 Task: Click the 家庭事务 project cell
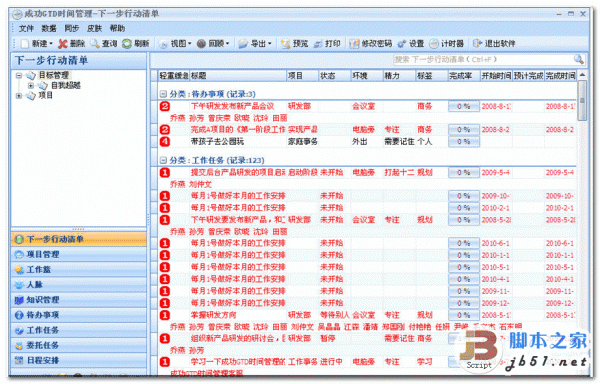(x=302, y=142)
